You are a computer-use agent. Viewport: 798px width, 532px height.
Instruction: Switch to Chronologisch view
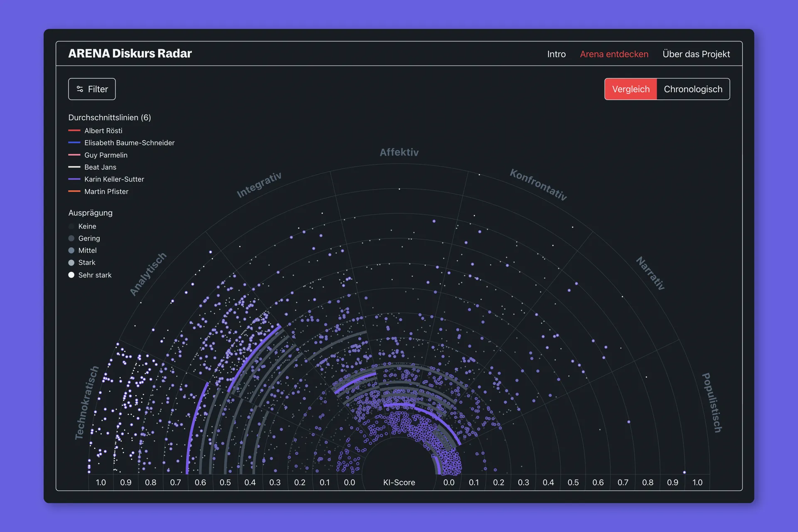coord(693,89)
